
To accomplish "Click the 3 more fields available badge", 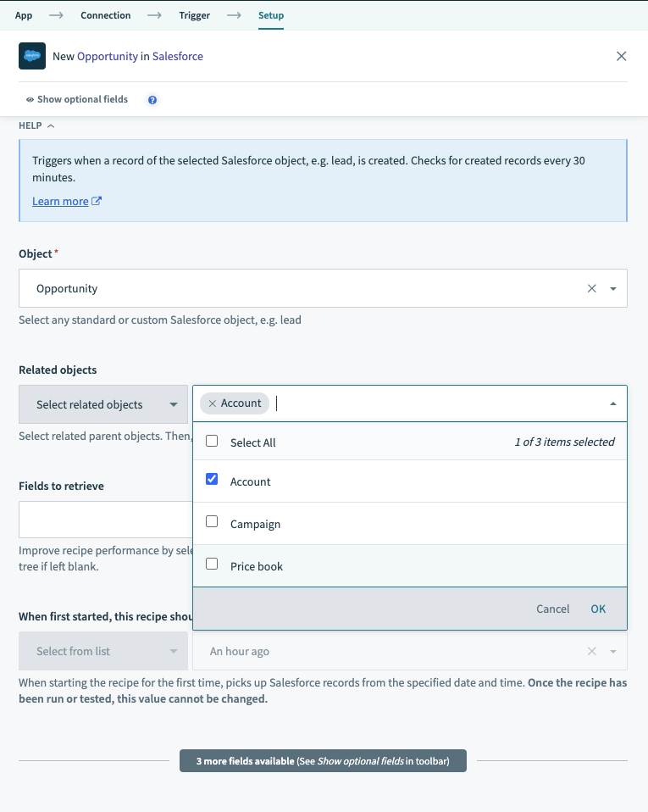I will [x=323, y=760].
